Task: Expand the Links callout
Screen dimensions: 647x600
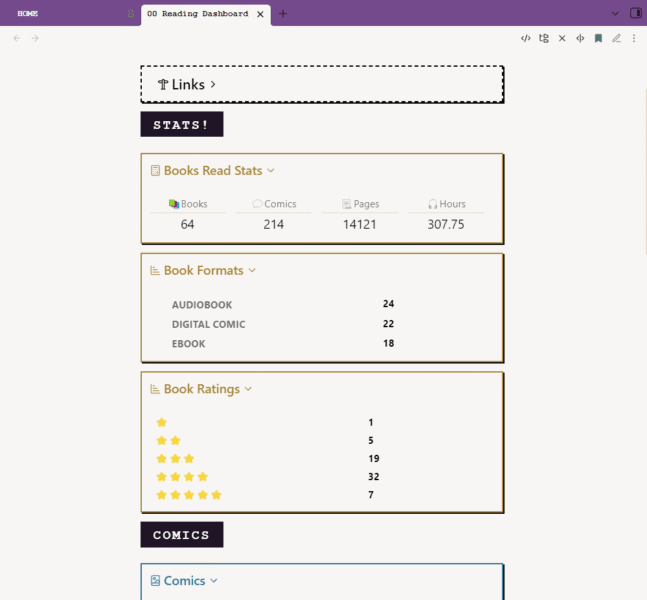Action: 213,85
